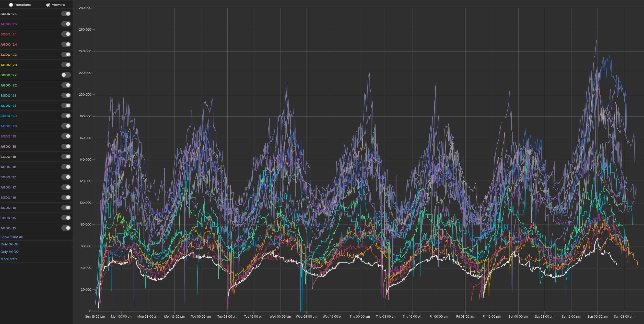Click the AGDQ '19 legend label
The height and width of the screenshot is (324, 644).
coord(8,147)
